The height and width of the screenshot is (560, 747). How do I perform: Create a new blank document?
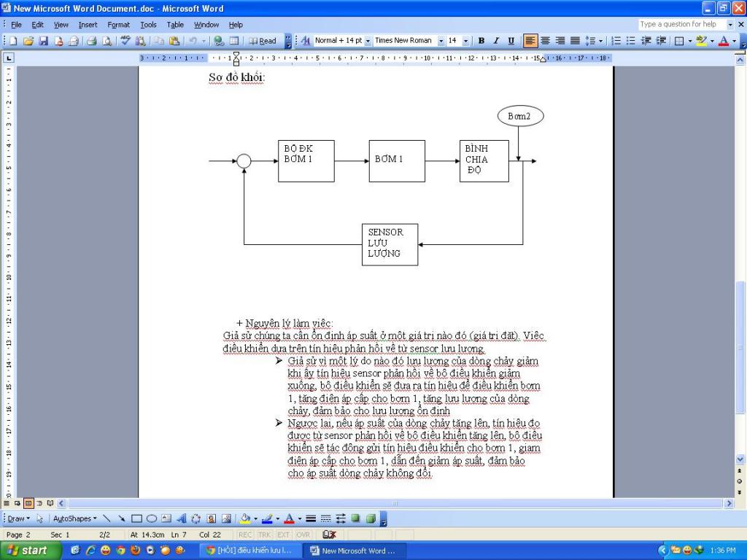[x=13, y=41]
